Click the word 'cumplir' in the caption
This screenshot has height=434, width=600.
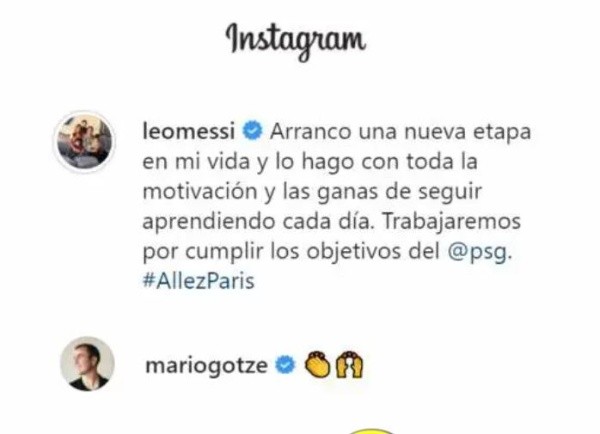tap(225, 253)
